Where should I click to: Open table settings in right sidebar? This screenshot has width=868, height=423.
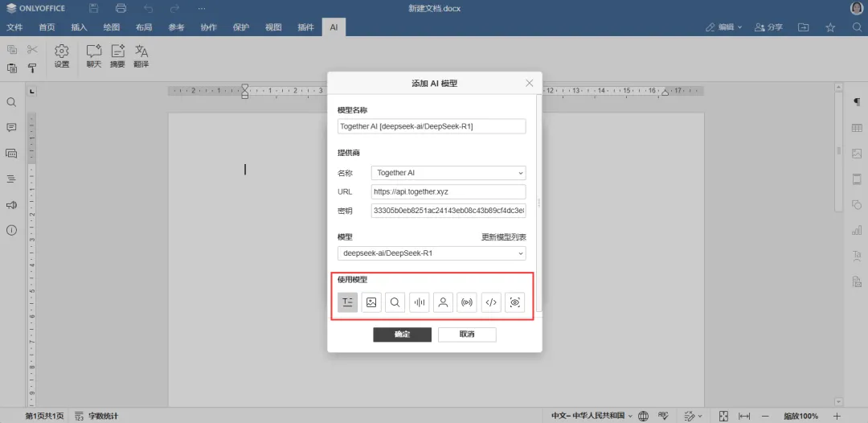pos(857,128)
